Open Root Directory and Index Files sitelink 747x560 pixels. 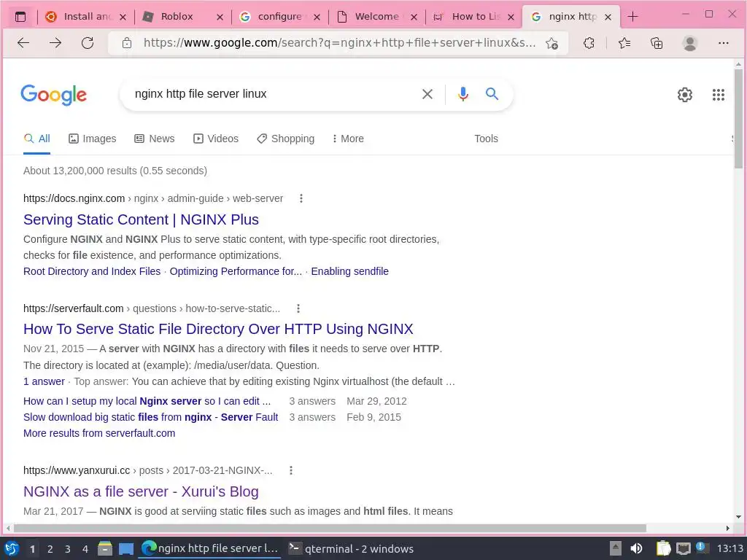(92, 271)
